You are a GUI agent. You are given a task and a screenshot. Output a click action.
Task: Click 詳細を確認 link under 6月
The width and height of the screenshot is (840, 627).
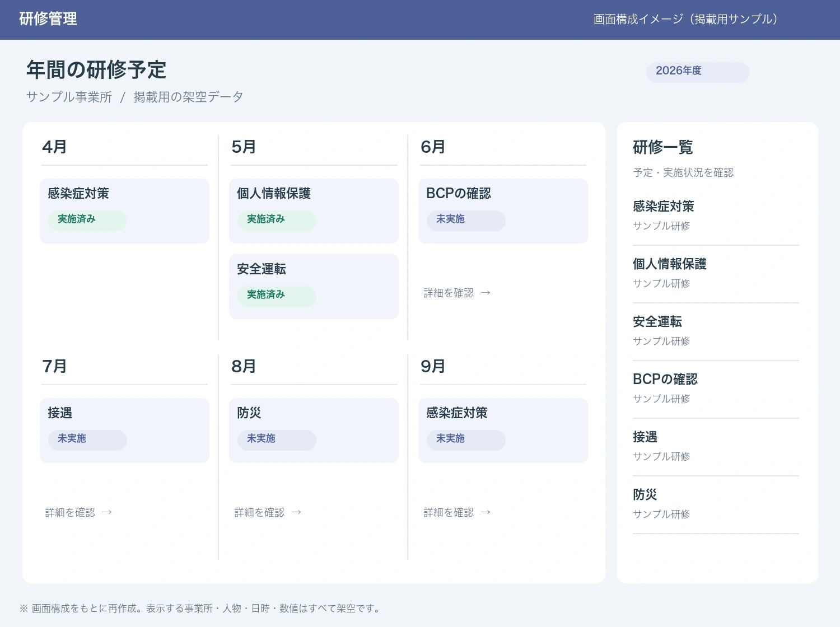click(457, 293)
